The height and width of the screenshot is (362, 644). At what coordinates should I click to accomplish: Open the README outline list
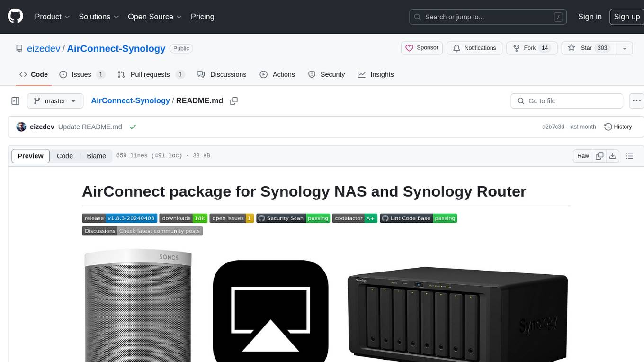tap(629, 156)
